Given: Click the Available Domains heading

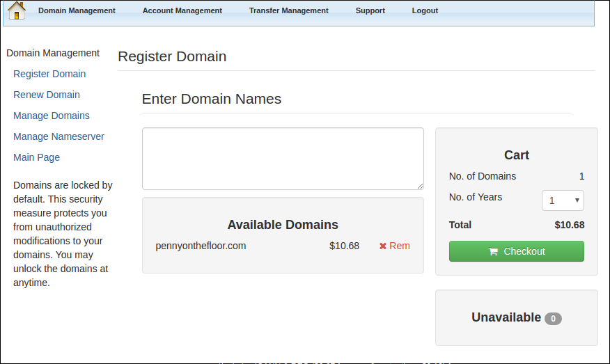Looking at the screenshot, I should pos(283,225).
